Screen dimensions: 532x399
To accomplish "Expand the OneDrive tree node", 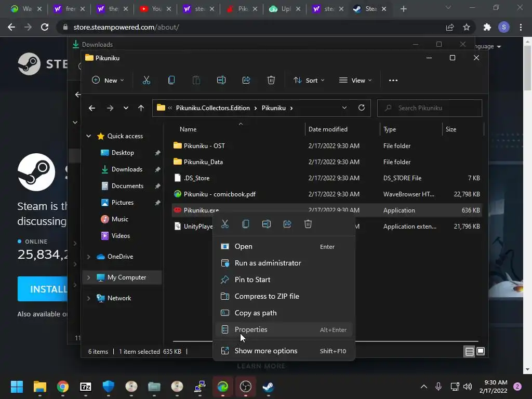I will click(88, 257).
